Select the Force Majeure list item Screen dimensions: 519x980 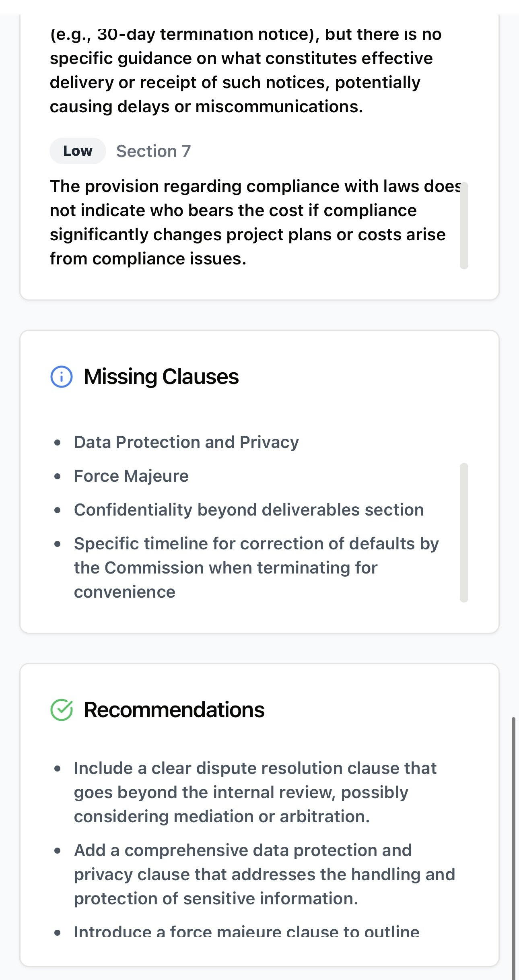(131, 476)
